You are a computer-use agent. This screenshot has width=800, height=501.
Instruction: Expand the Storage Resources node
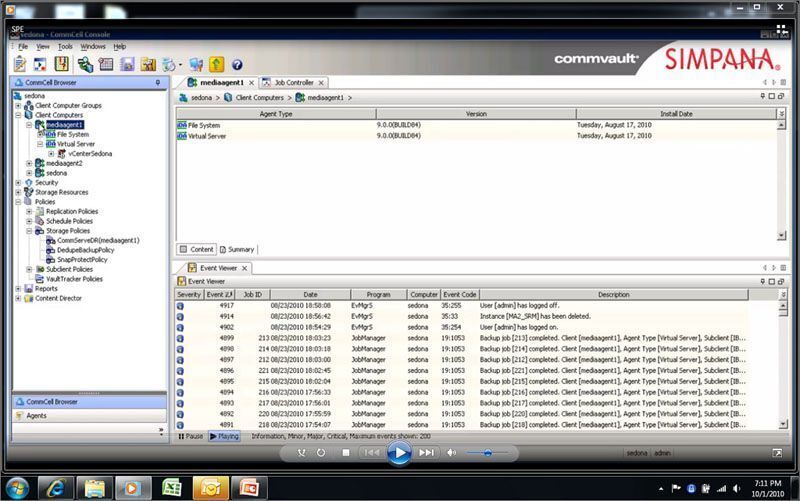click(x=18, y=192)
